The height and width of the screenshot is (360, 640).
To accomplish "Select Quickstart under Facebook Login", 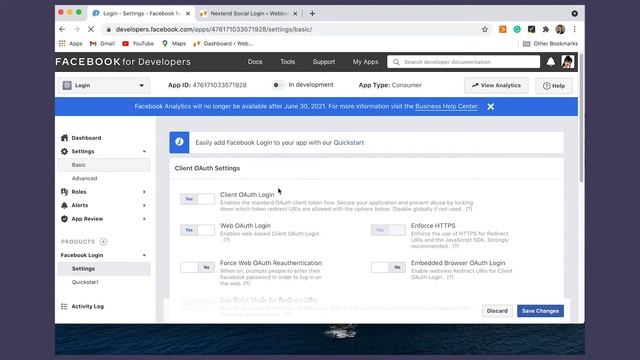I will click(85, 282).
